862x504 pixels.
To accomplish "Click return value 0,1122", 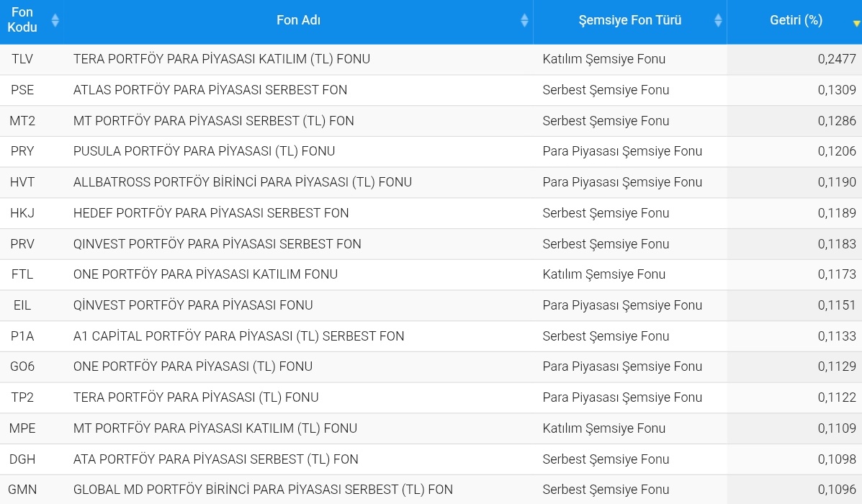I will [837, 397].
